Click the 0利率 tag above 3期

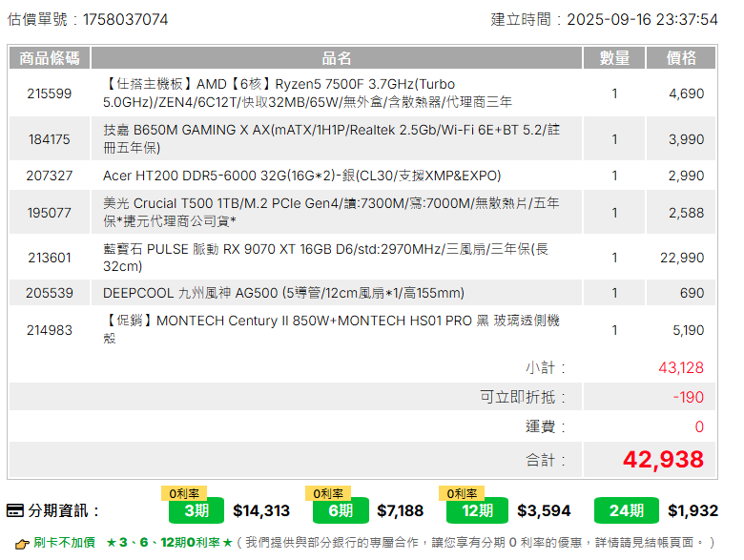pos(184,493)
